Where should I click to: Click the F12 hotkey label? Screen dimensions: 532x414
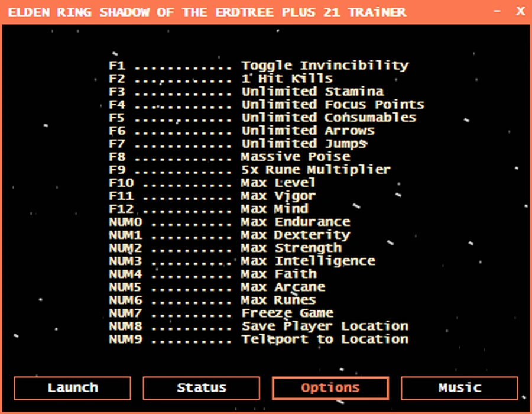pos(121,209)
